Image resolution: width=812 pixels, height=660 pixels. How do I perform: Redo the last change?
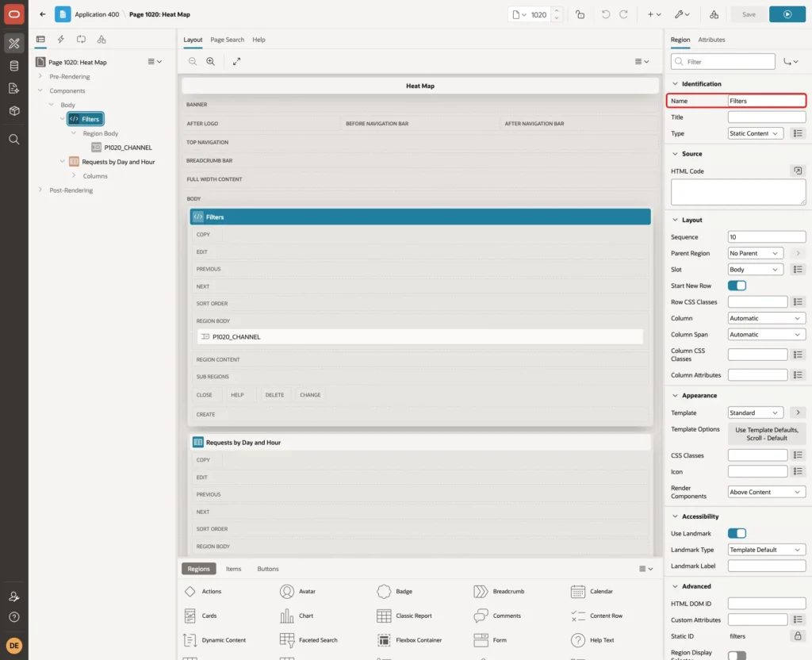pyautogui.click(x=623, y=14)
